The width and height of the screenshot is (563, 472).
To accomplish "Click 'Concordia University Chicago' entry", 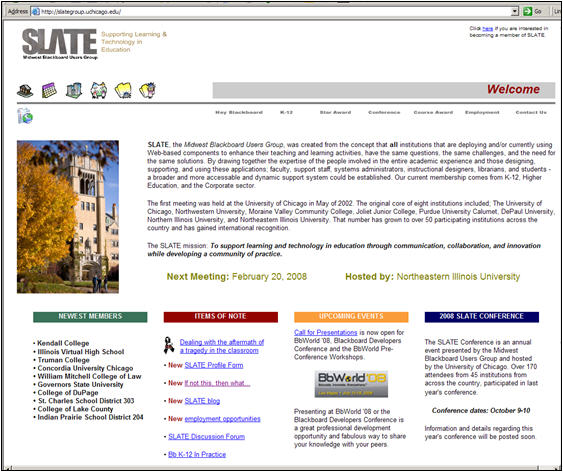I will pos(85,368).
